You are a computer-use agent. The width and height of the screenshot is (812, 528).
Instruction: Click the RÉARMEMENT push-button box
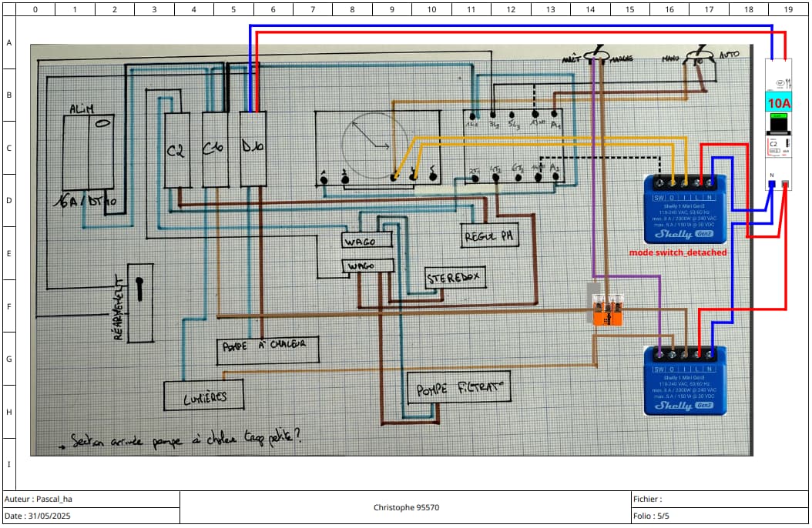(x=140, y=303)
